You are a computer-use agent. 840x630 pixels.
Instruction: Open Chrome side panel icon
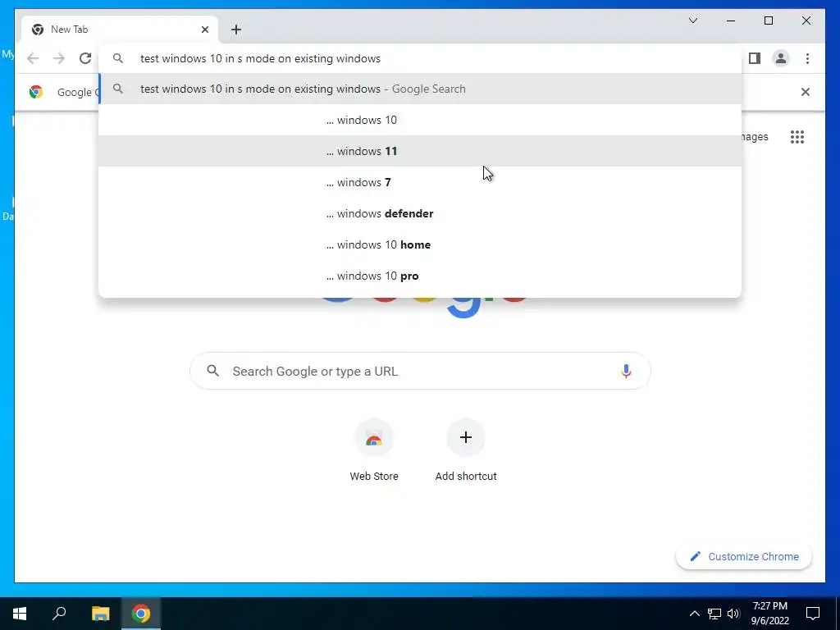[x=755, y=58]
